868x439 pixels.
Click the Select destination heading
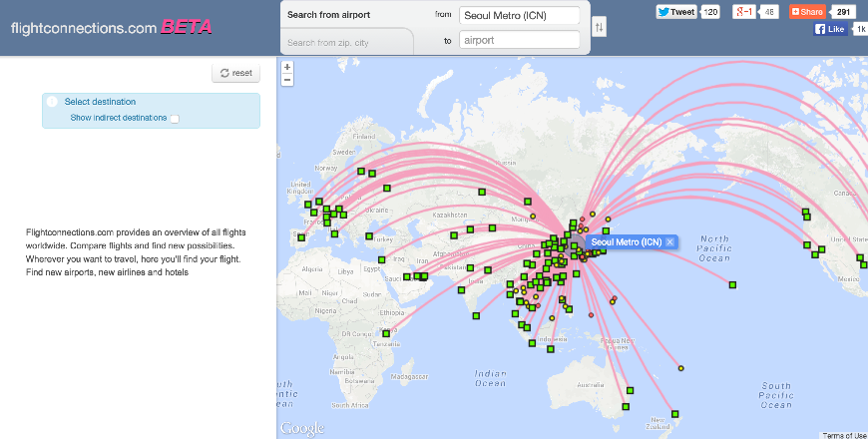100,102
